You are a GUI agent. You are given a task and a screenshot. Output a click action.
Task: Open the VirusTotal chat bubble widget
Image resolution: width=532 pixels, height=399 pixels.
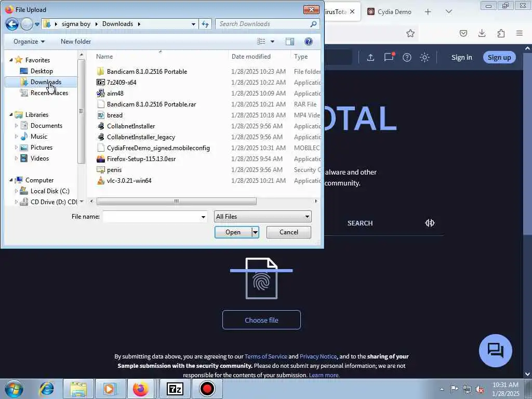pos(495,351)
